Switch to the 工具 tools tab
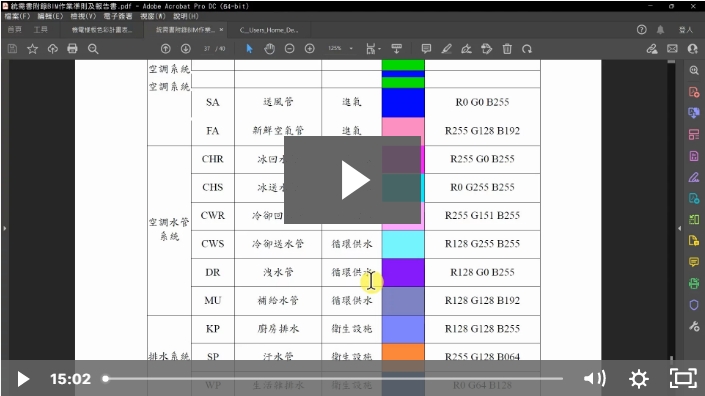The height and width of the screenshot is (396, 705). pyautogui.click(x=40, y=30)
